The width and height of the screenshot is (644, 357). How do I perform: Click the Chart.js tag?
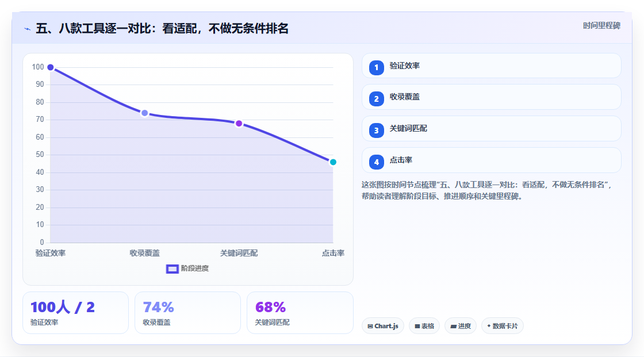(383, 326)
